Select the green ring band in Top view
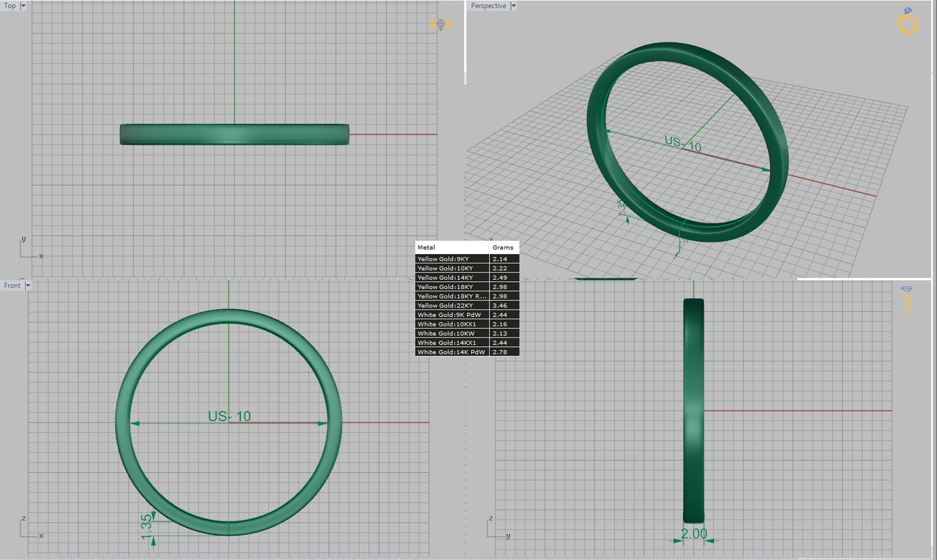Viewport: 937px width, 560px height. point(234,134)
